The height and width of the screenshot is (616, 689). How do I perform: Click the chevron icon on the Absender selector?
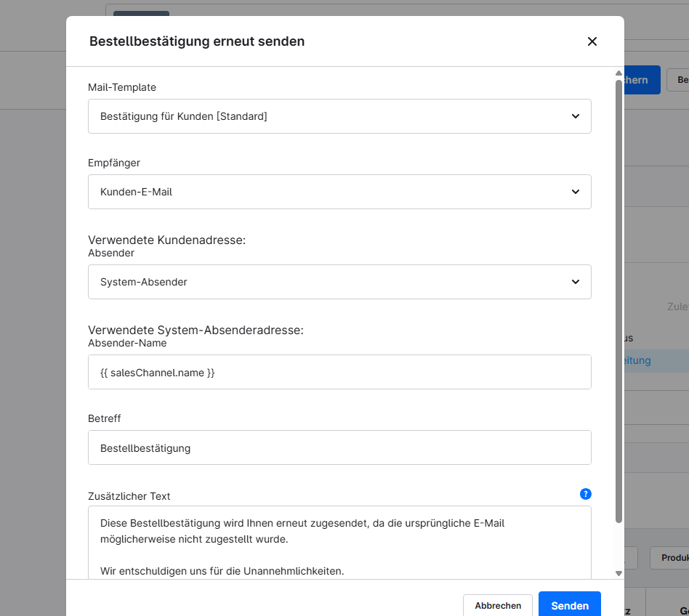click(575, 282)
